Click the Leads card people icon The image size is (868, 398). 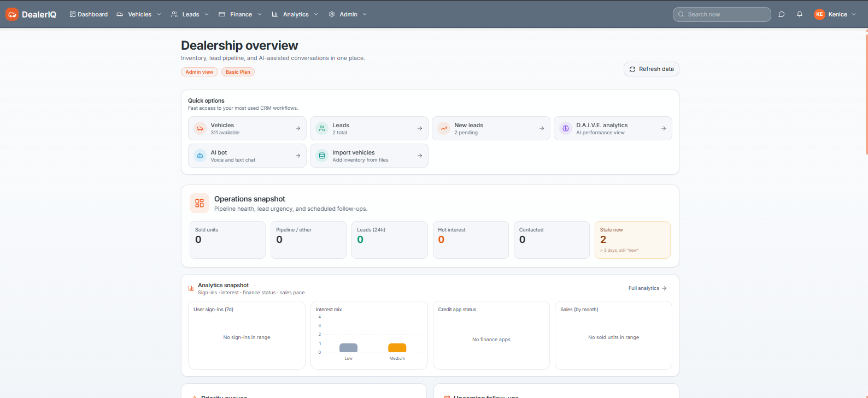pos(322,128)
